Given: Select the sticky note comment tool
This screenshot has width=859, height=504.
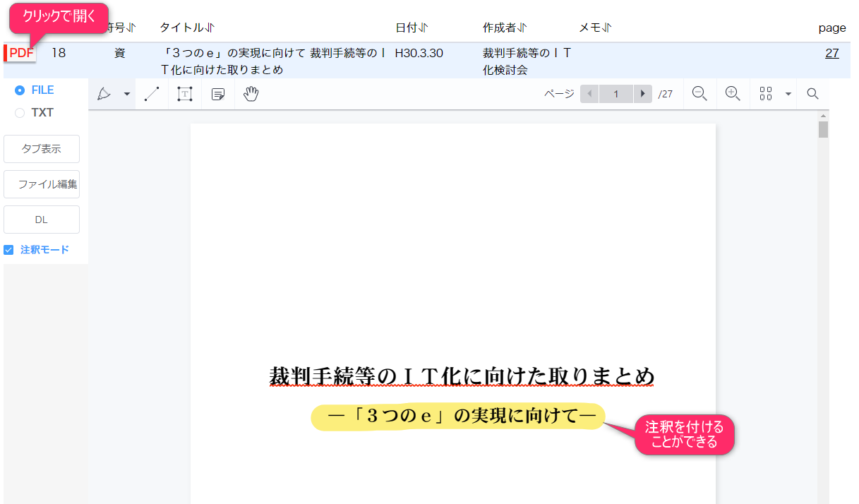Looking at the screenshot, I should click(x=218, y=94).
